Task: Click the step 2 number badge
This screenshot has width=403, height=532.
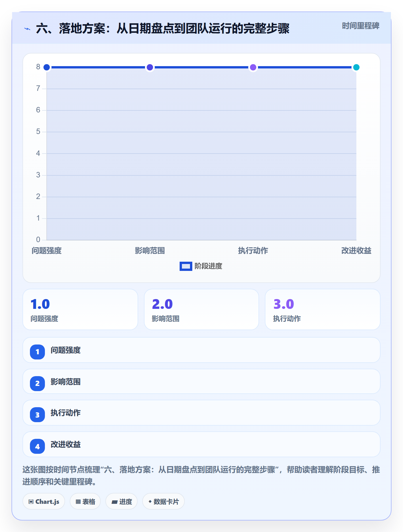Action: pyautogui.click(x=37, y=383)
